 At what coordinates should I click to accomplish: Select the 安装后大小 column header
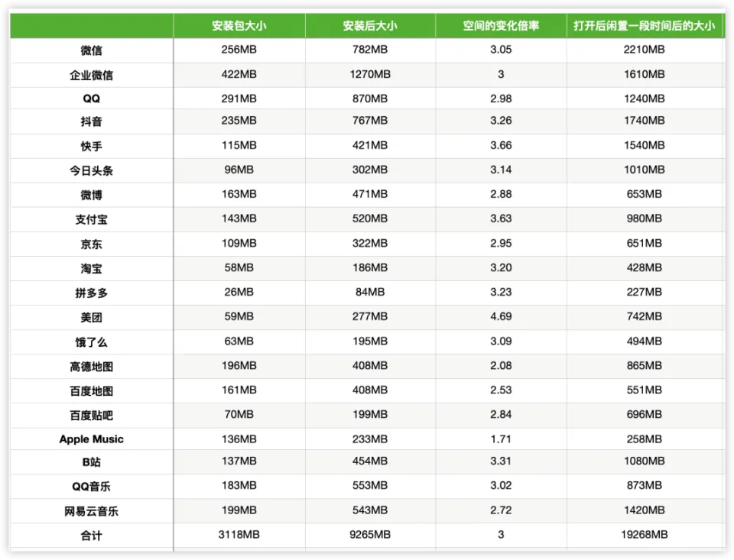click(370, 26)
